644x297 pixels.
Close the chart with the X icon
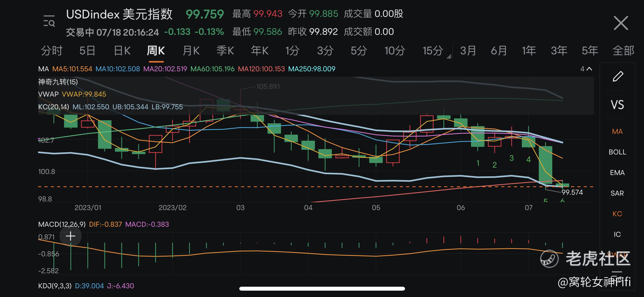(x=620, y=23)
